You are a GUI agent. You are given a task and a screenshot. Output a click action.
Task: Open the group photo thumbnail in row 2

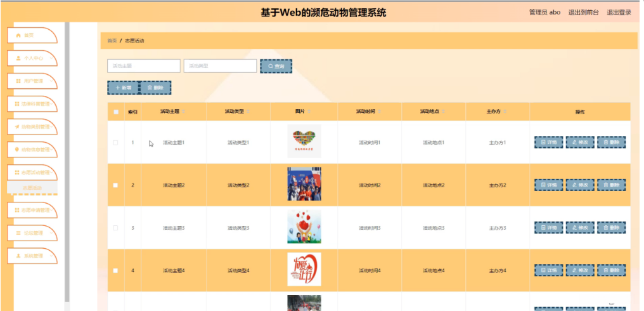[x=304, y=184]
